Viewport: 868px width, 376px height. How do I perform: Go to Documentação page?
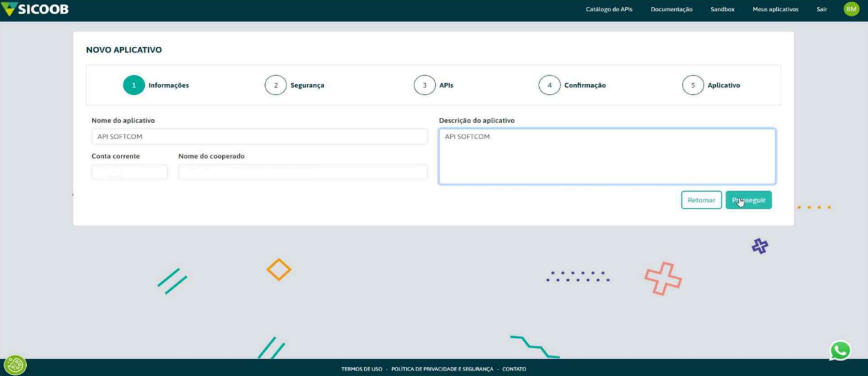click(x=671, y=10)
